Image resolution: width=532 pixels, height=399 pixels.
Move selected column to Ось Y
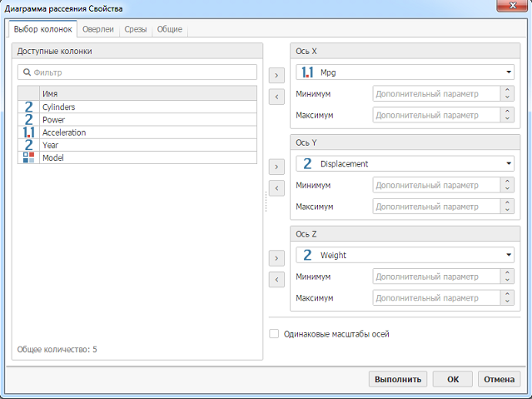[276, 167]
